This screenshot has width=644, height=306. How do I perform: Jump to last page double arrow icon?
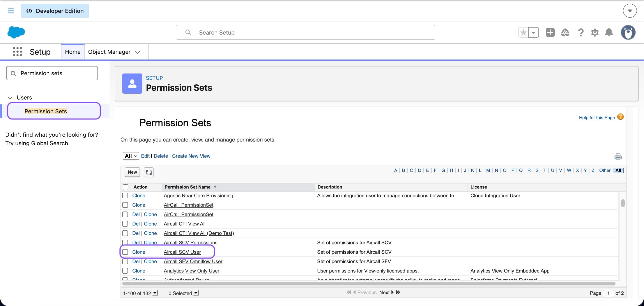[x=398, y=292]
